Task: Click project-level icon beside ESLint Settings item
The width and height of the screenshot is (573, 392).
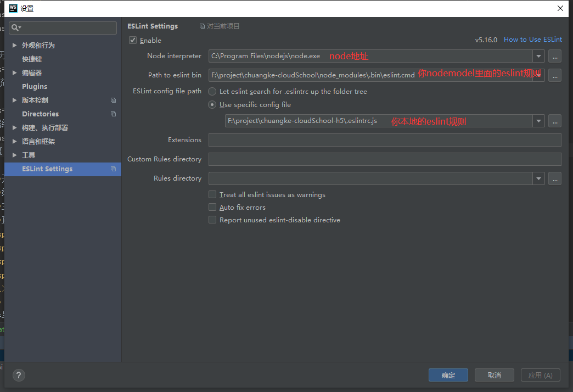Action: tap(113, 169)
